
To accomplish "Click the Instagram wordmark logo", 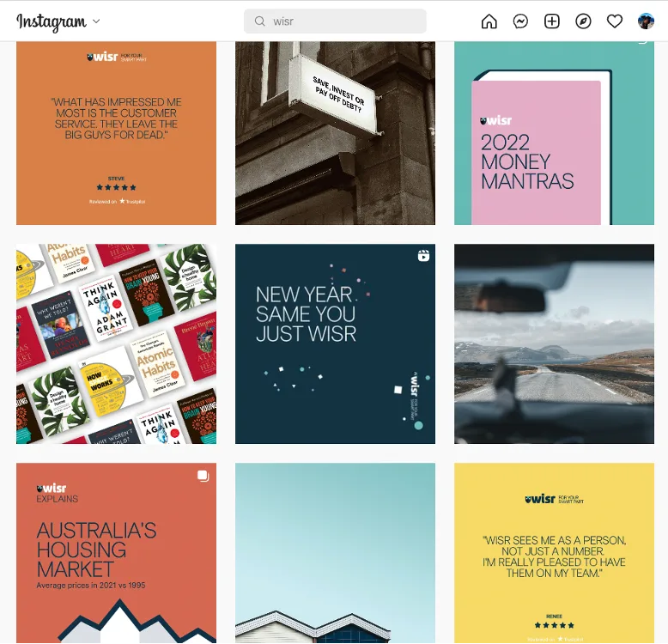I will 52,21.
